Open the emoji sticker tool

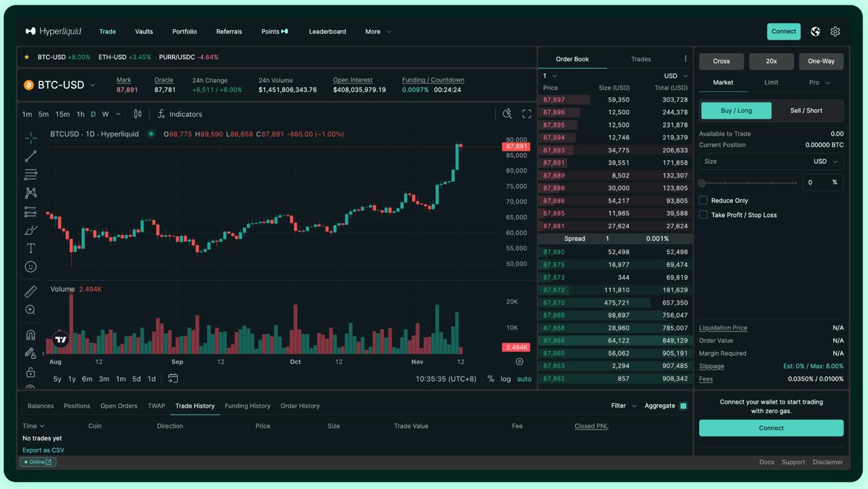coord(31,267)
